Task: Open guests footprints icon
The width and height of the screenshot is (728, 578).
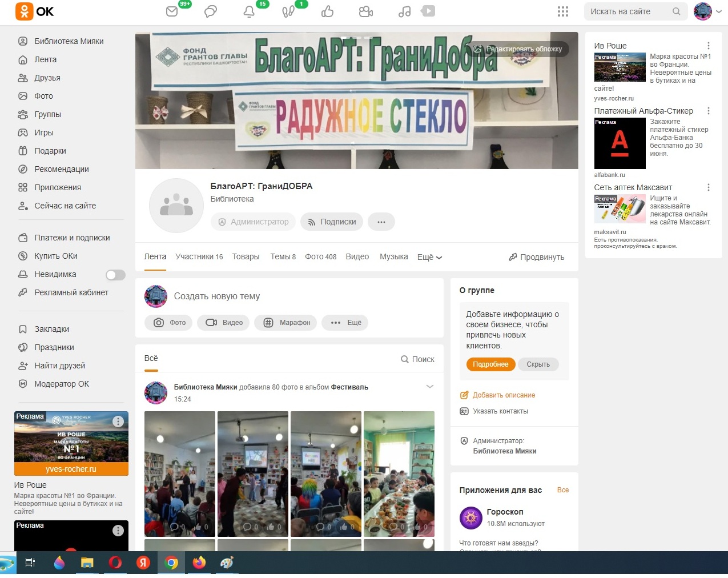Action: pyautogui.click(x=288, y=11)
